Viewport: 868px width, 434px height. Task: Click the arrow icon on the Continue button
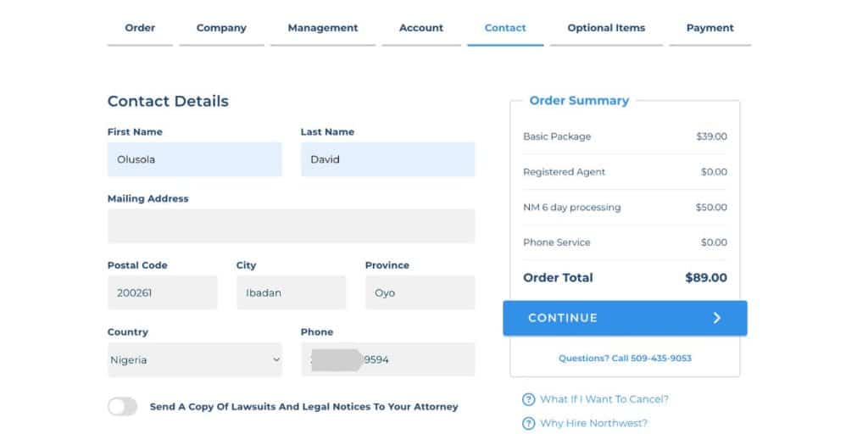(x=717, y=318)
